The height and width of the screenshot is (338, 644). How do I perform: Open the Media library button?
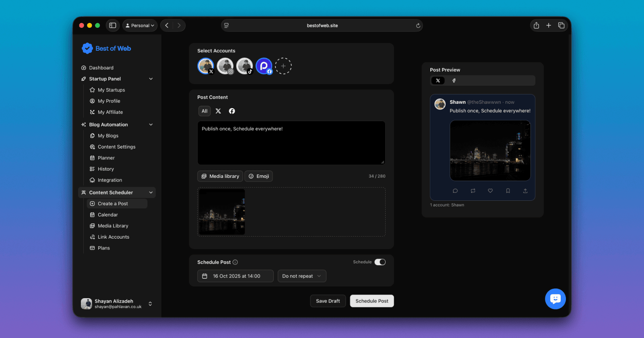pos(220,176)
